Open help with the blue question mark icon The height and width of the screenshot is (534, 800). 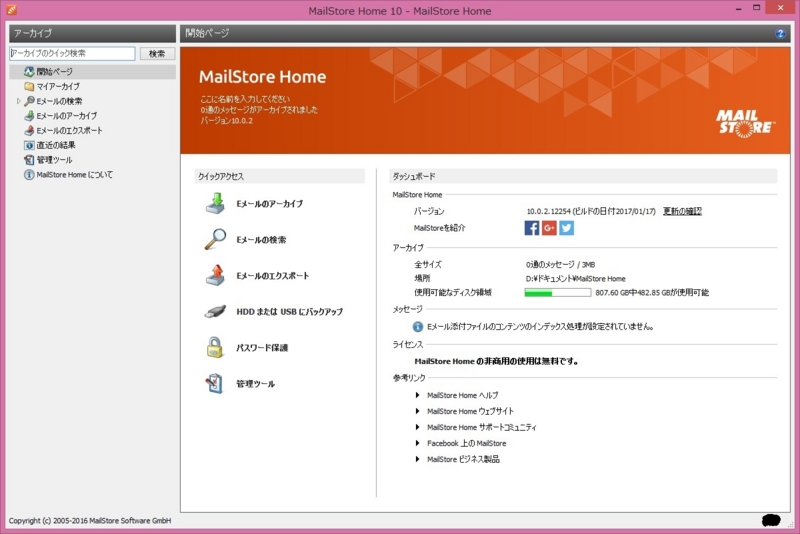780,34
